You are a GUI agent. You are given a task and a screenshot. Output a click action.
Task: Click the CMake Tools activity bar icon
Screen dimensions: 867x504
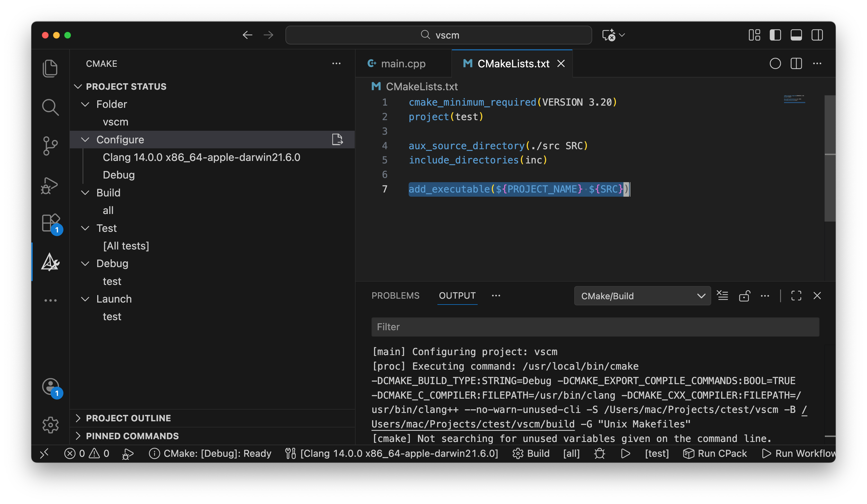(50, 263)
